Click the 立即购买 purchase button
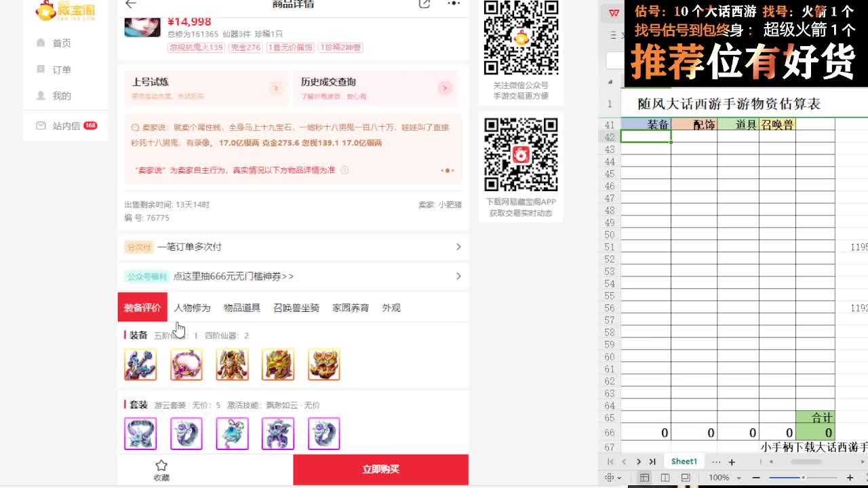This screenshot has width=868, height=488. pos(380,470)
